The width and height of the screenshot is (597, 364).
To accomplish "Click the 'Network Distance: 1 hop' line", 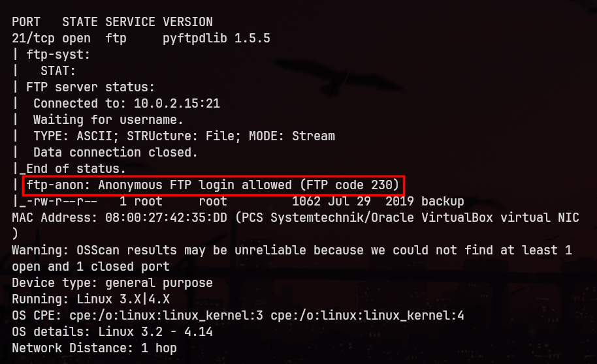I will [x=95, y=348].
